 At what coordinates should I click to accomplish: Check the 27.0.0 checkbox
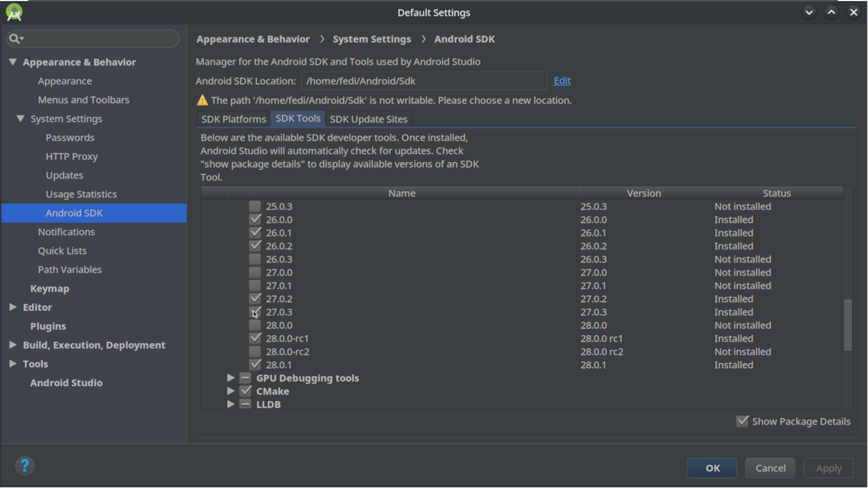point(255,272)
